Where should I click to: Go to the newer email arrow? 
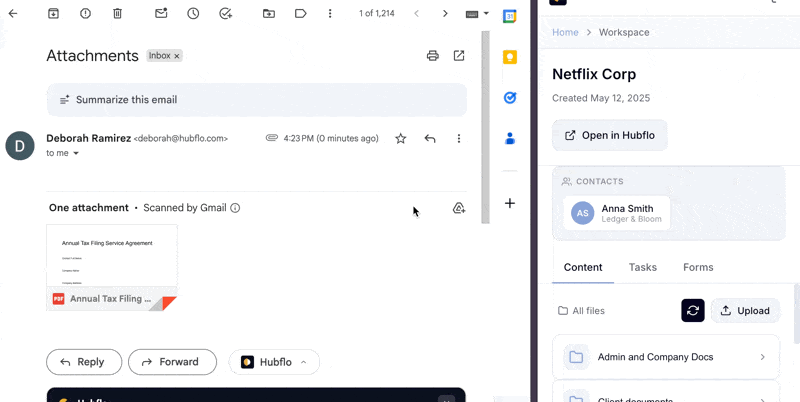416,14
